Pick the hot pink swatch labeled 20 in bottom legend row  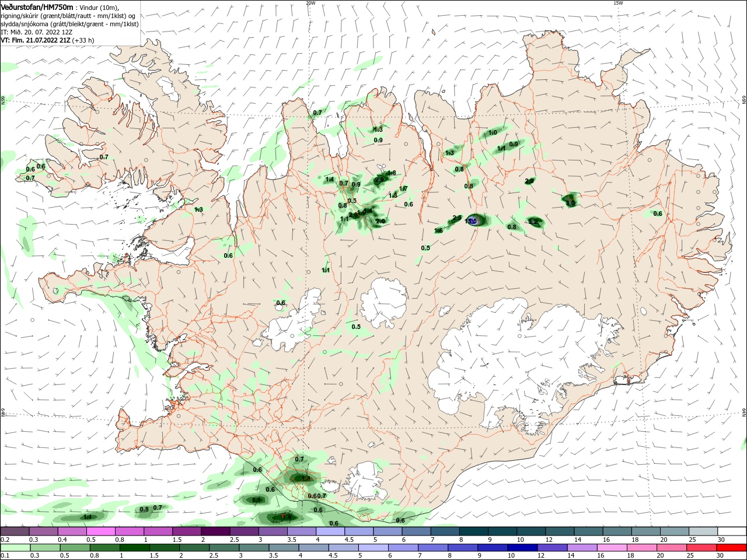pos(672,548)
